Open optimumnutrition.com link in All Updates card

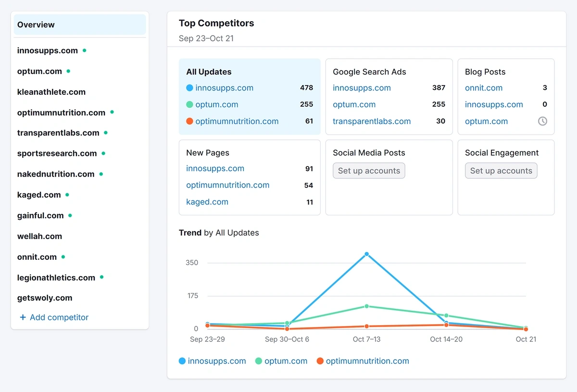(x=237, y=121)
